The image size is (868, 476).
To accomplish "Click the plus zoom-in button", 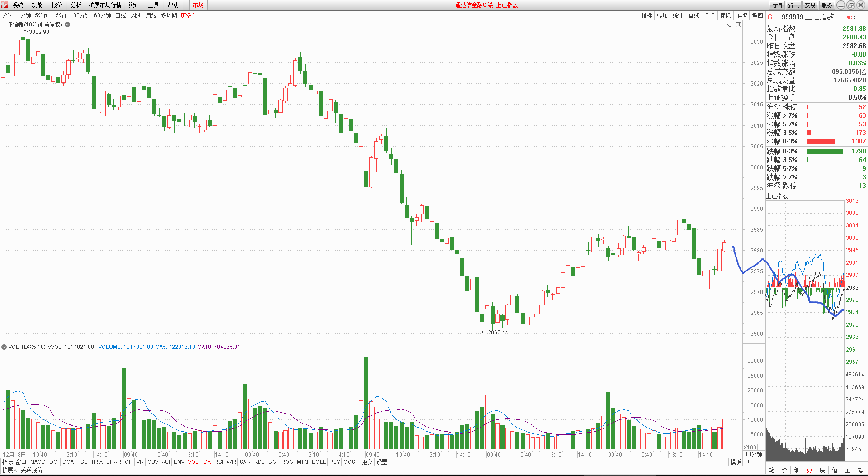I will (749, 462).
